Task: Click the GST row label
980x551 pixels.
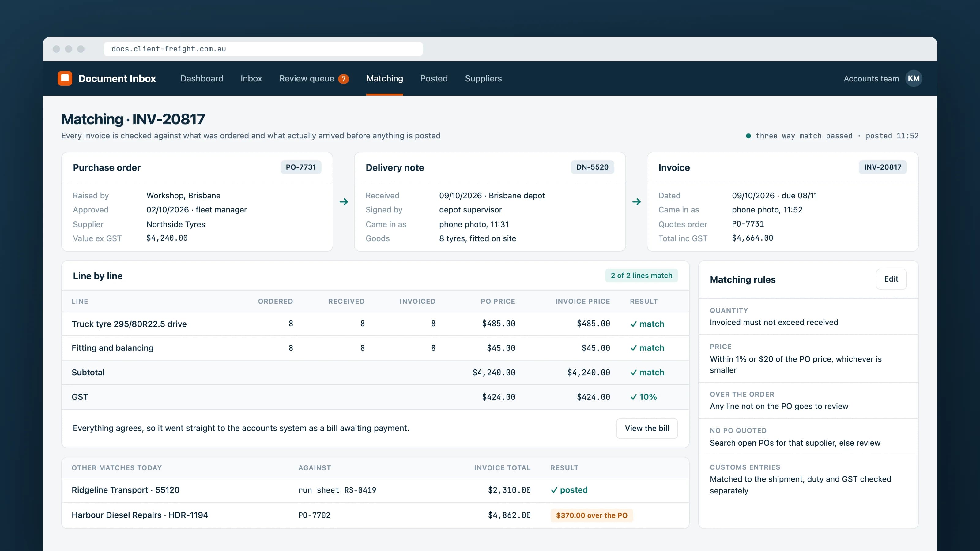Action: click(x=80, y=397)
